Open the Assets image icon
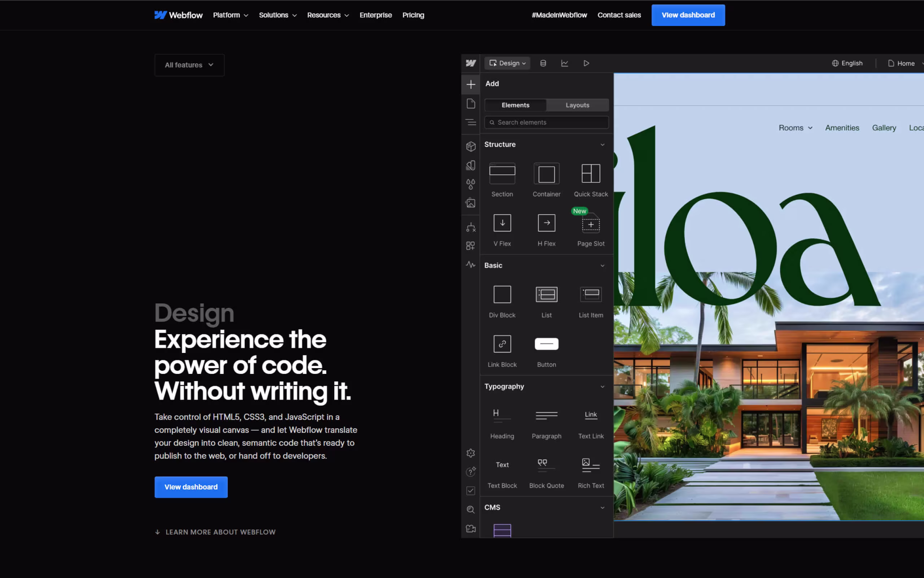Viewport: 924px width, 578px height. coord(471,203)
